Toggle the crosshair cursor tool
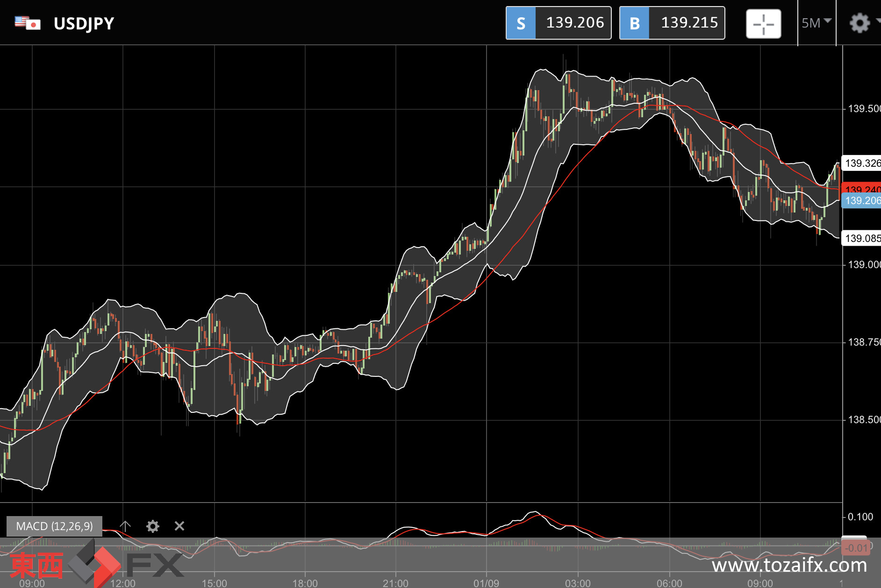This screenshot has height=588, width=881. point(763,23)
